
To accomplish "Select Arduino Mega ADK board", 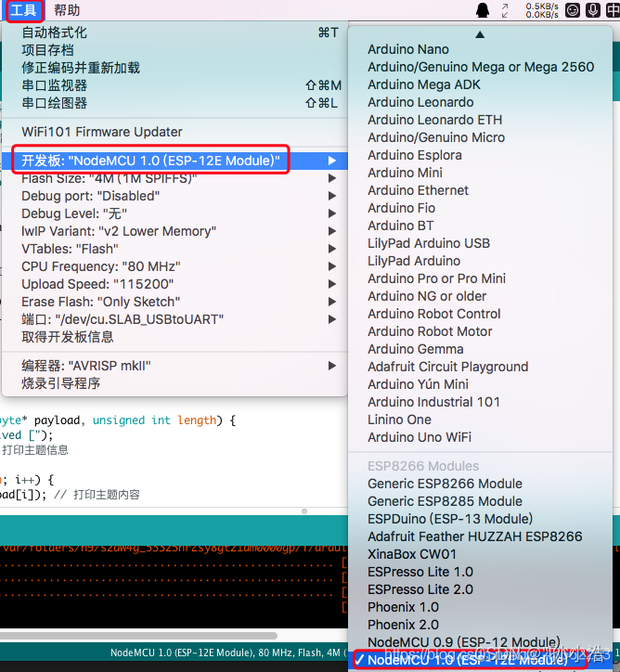I will pos(481,84).
